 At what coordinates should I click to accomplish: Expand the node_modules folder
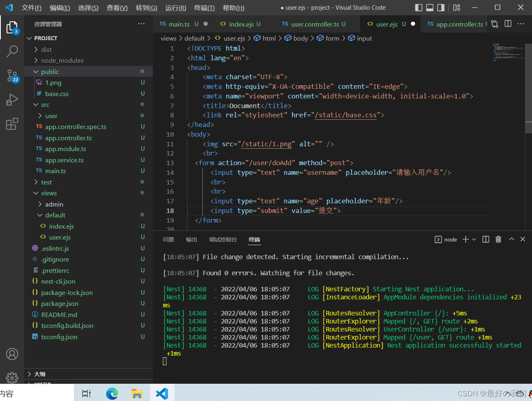click(x=88, y=60)
